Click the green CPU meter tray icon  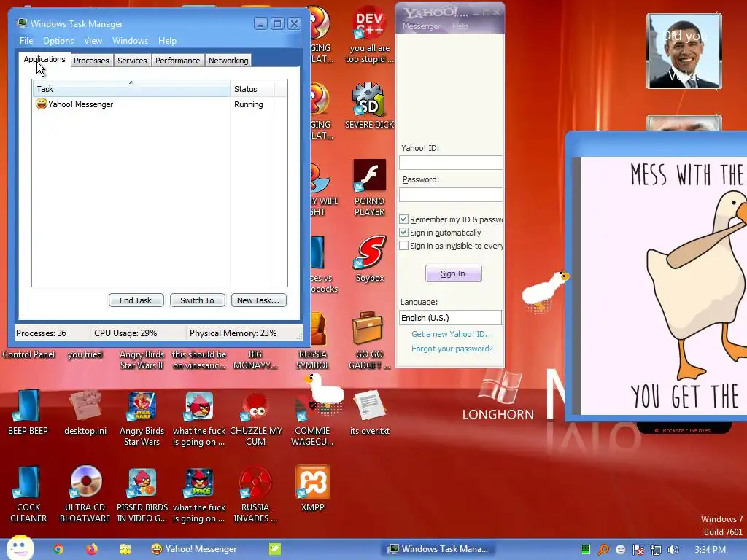586,550
